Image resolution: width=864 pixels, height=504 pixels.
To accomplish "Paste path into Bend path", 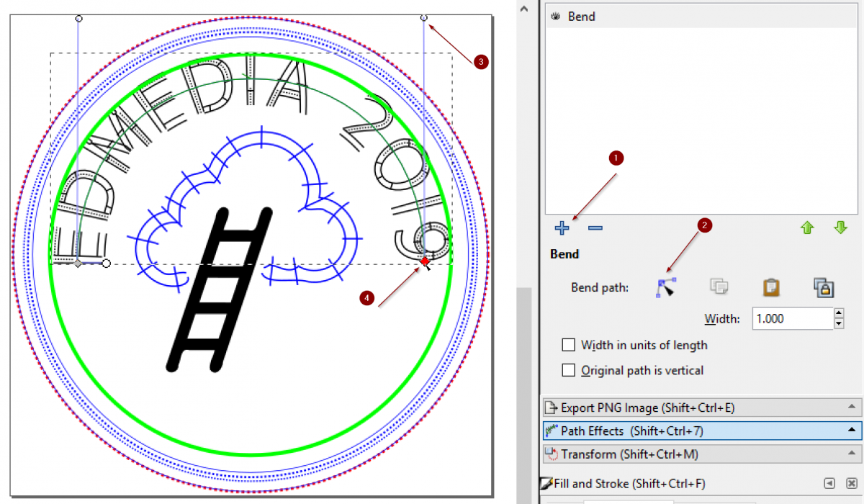I will tap(771, 287).
